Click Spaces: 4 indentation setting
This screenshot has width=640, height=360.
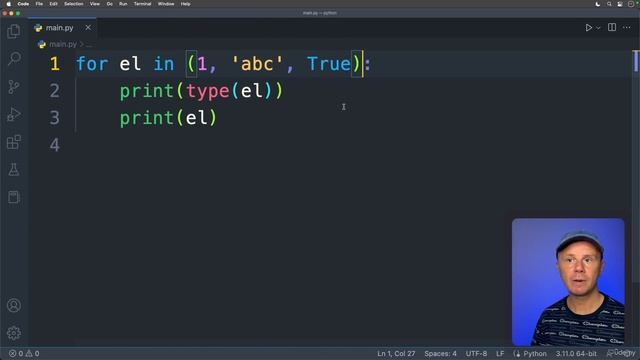(440, 353)
